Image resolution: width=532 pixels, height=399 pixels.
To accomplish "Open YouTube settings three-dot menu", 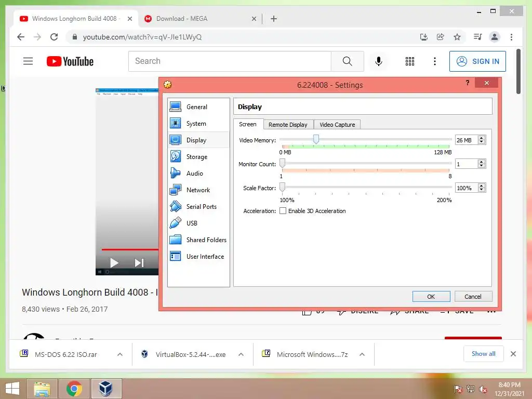I will coord(435,61).
